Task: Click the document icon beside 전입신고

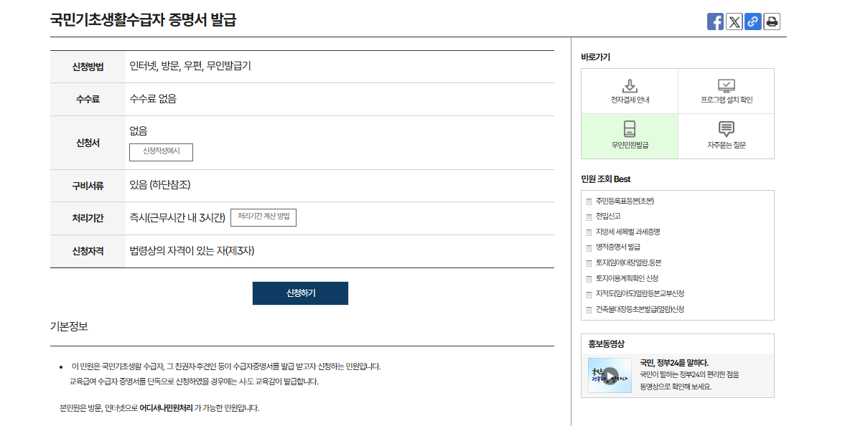Action: 589,217
